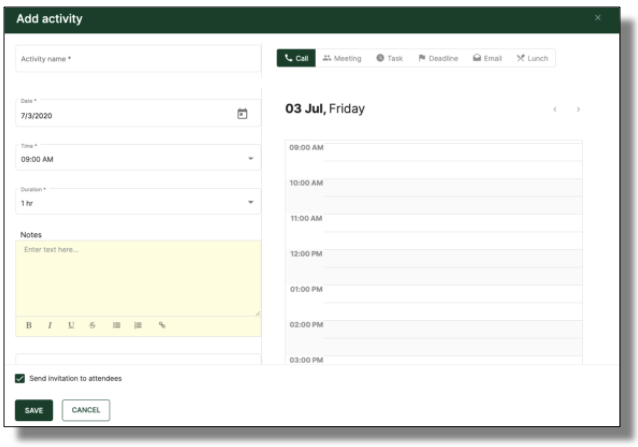Toggle underline formatting in Notes
The height and width of the screenshot is (447, 638).
[71, 325]
